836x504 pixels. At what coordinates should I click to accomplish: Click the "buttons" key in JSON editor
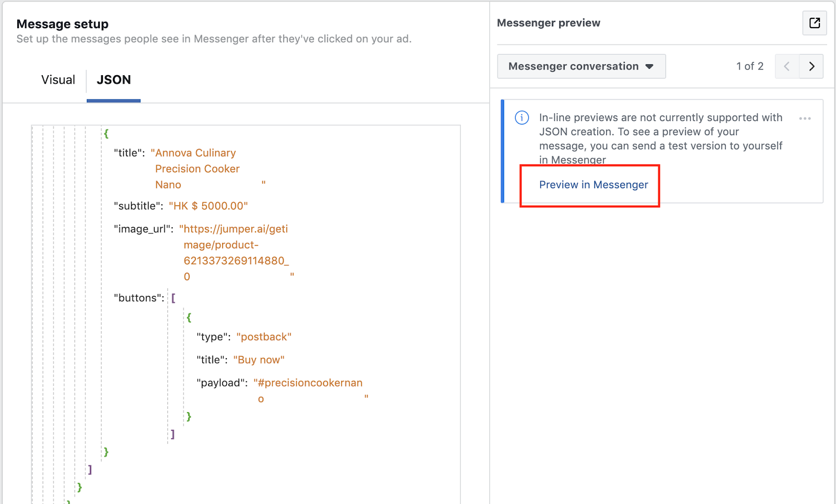tap(138, 298)
